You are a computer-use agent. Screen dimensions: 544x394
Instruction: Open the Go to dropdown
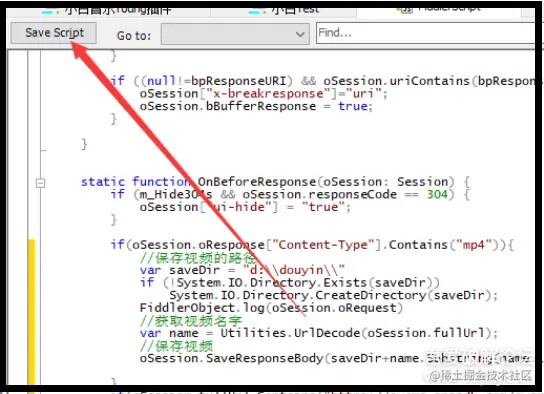click(x=235, y=34)
